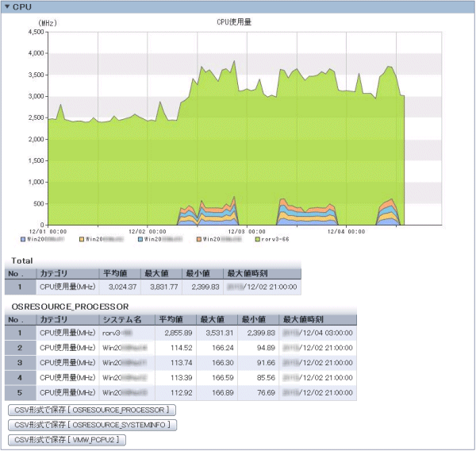This screenshot has height=451, width=476.
Task: Click 平均値 header in Total table
Action: tap(117, 274)
